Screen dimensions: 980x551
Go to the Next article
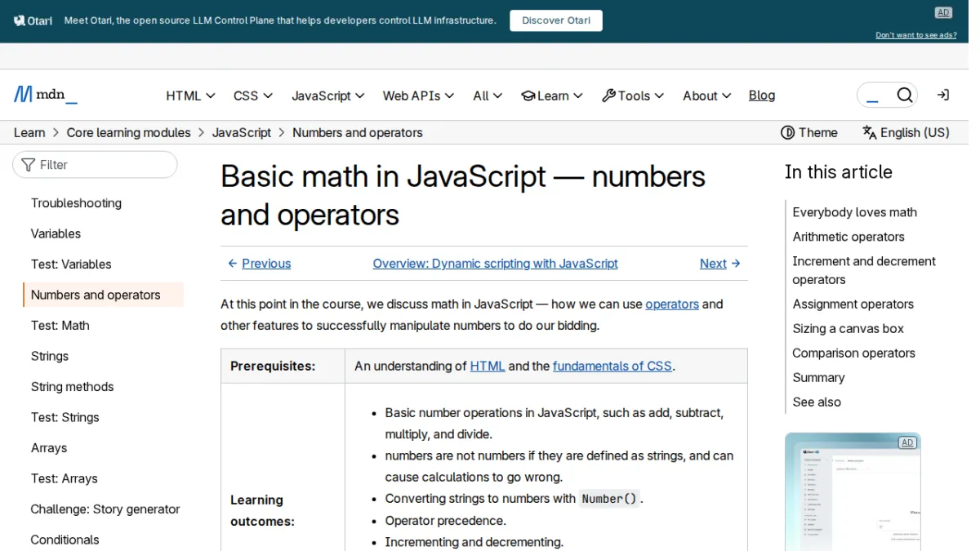(x=720, y=263)
